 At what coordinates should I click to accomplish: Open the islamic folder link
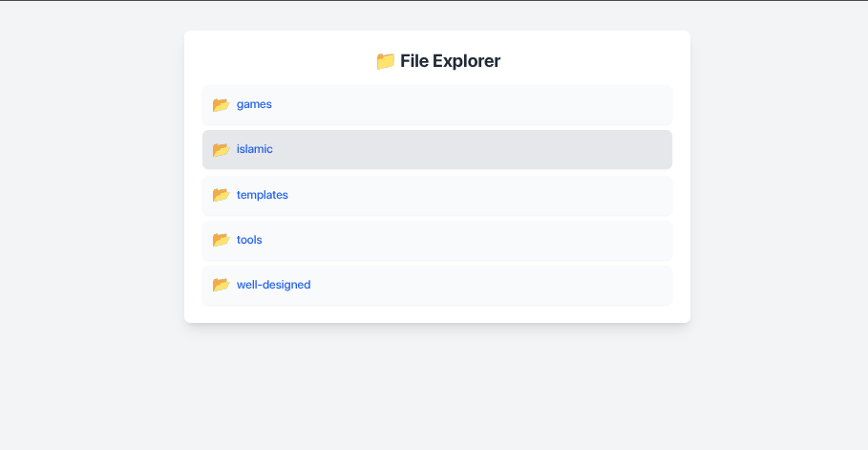[x=255, y=149]
